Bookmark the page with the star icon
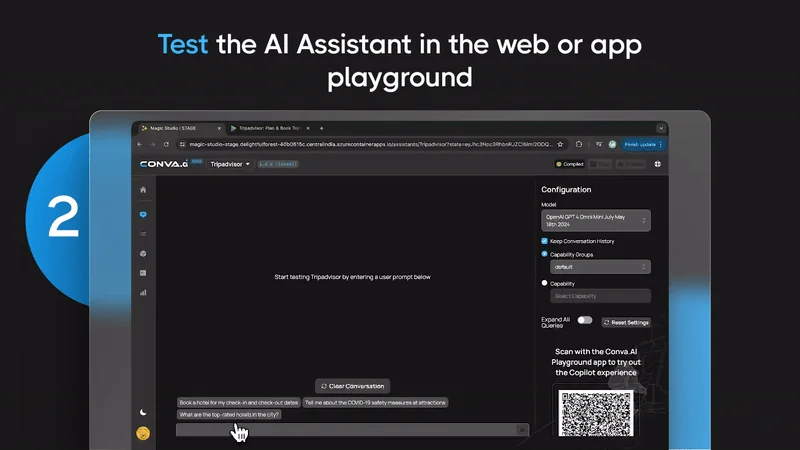Viewport: 800px width, 450px height. [x=560, y=144]
